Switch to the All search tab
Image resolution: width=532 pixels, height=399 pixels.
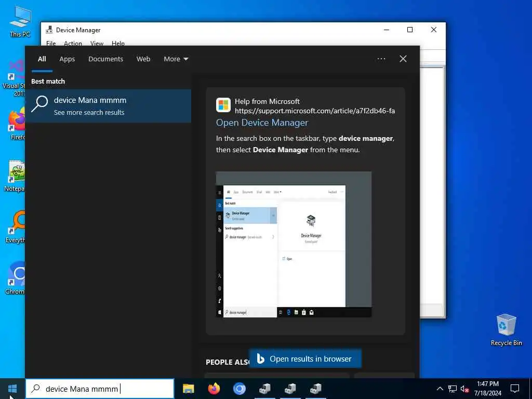pos(42,59)
